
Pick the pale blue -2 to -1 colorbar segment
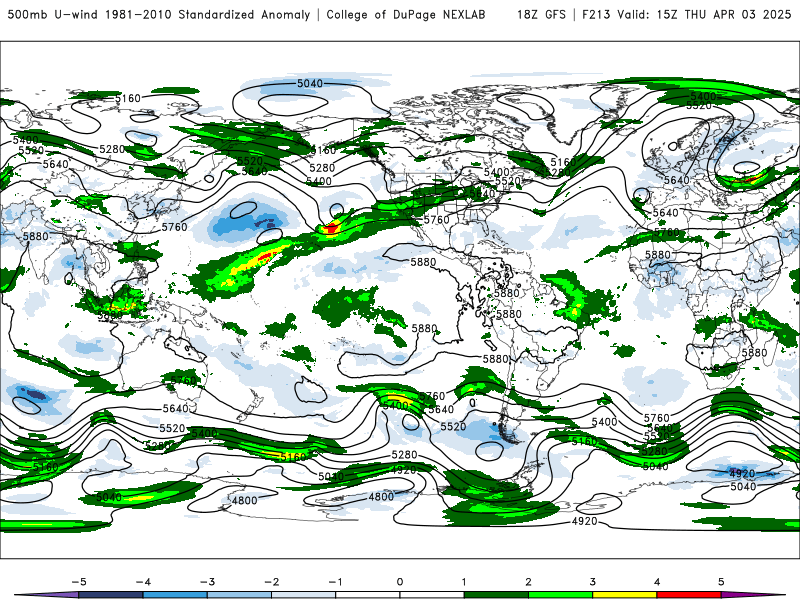[304, 595]
